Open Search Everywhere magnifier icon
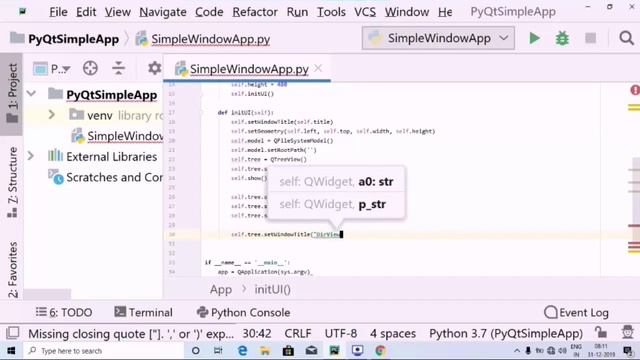The image size is (640, 360). point(626,38)
